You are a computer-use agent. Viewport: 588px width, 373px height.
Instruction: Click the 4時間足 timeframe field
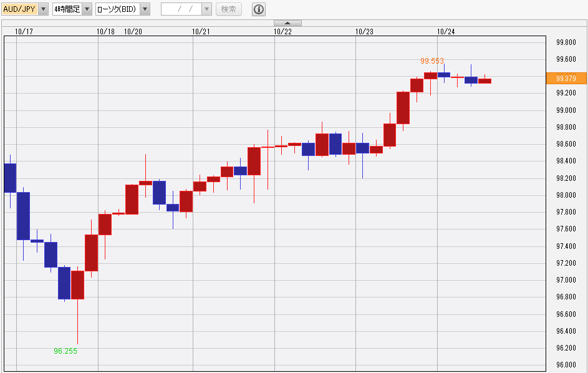click(x=67, y=9)
